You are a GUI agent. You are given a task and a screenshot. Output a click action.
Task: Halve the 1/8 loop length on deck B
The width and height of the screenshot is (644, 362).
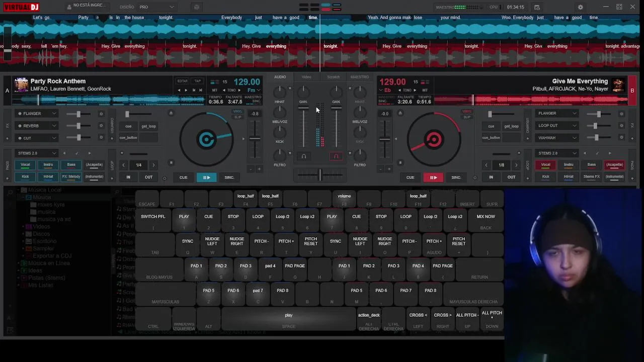coord(486,165)
